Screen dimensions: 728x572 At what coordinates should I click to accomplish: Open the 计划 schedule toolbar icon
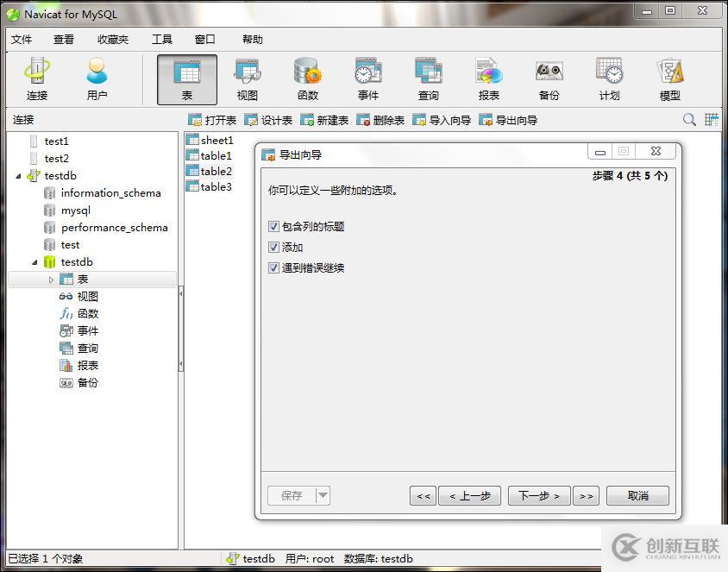[x=610, y=79]
